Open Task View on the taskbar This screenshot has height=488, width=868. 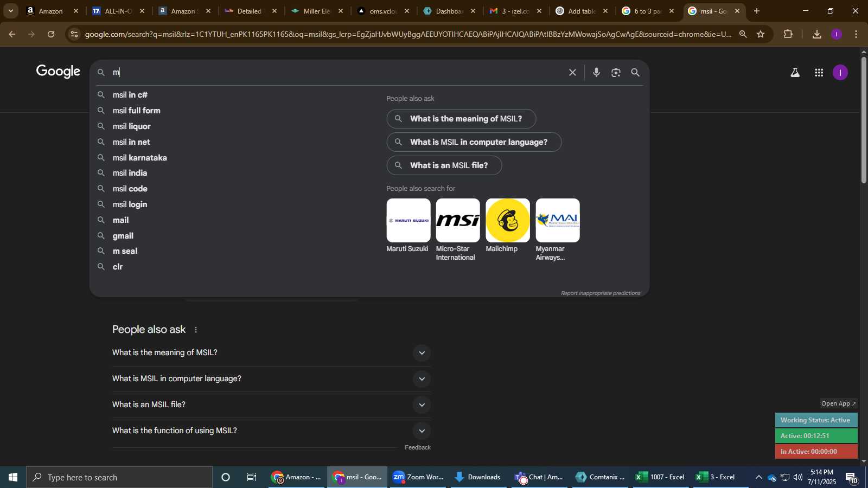pyautogui.click(x=252, y=477)
